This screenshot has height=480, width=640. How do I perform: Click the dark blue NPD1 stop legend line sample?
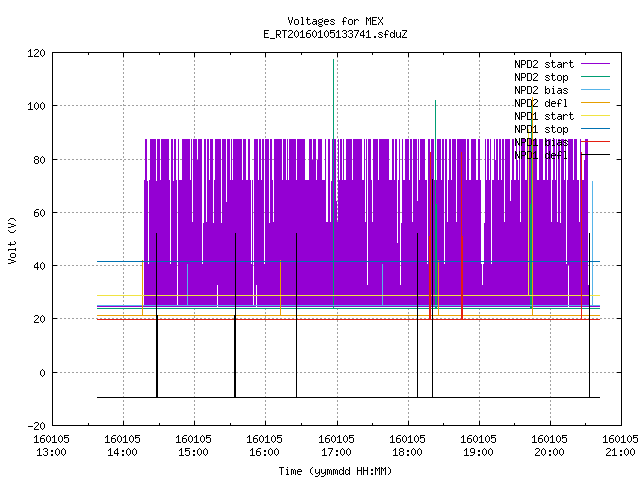click(x=595, y=129)
